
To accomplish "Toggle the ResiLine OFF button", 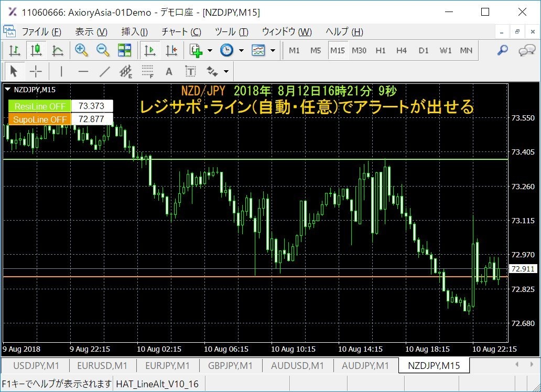I will pos(40,106).
